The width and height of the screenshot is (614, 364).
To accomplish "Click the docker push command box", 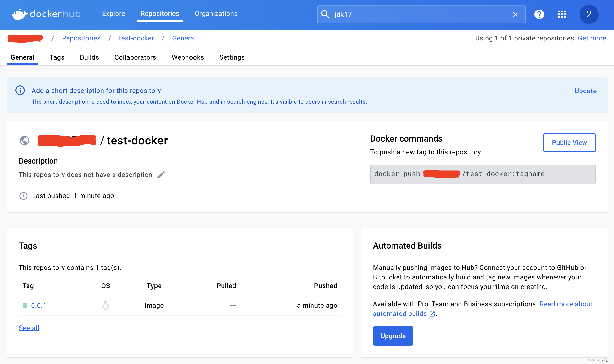I will (483, 174).
